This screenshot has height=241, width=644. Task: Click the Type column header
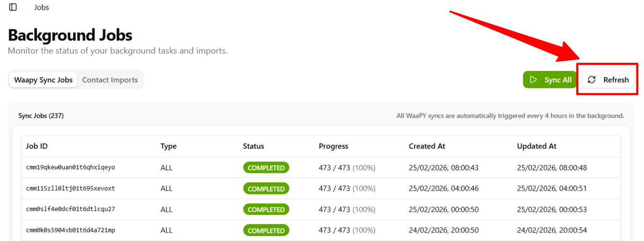(168, 146)
